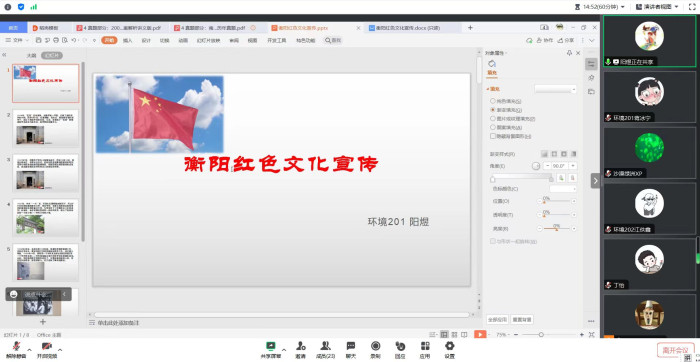This screenshot has height=362, width=700.
Task: Click the pin icon of the properties pane
Action: coord(569,53)
